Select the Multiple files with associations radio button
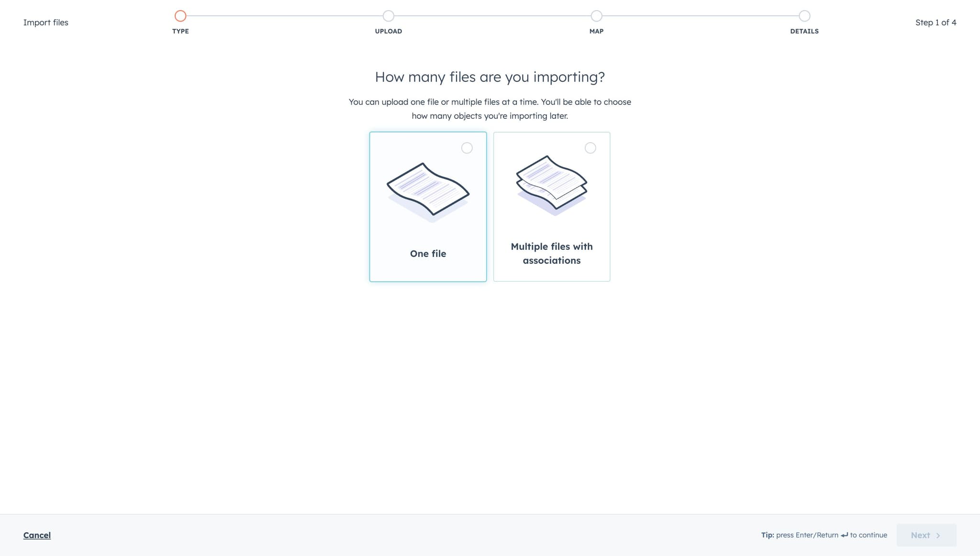Screen dimensions: 980x556 tap(590, 148)
